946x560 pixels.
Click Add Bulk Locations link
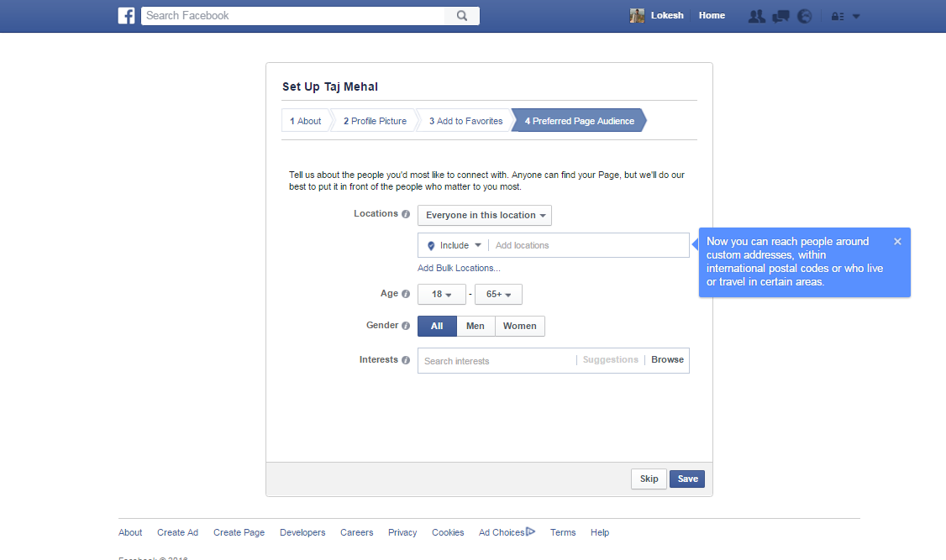(x=459, y=268)
